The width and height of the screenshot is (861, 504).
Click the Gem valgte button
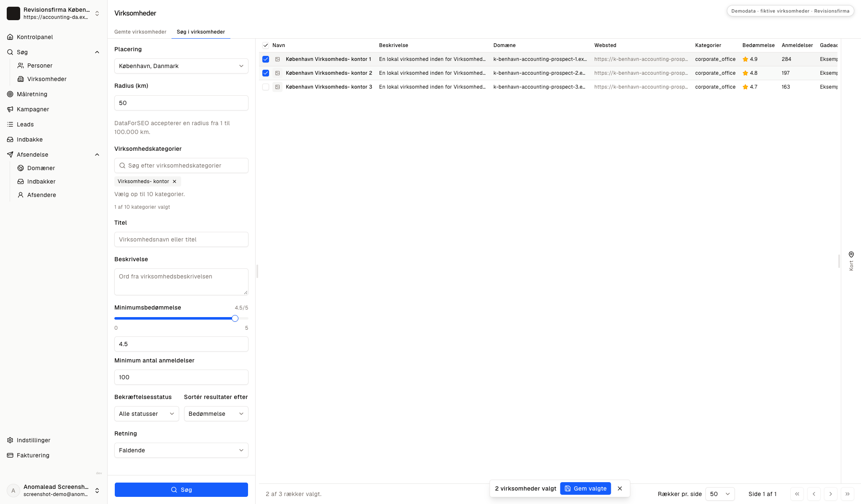tap(585, 488)
